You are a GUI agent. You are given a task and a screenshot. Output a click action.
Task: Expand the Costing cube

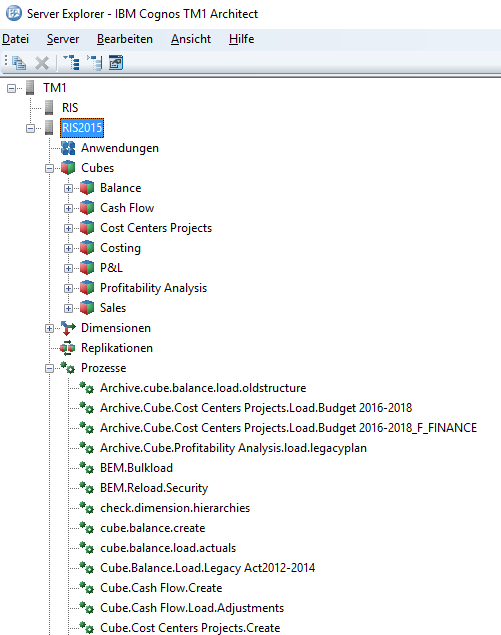[x=68, y=248]
